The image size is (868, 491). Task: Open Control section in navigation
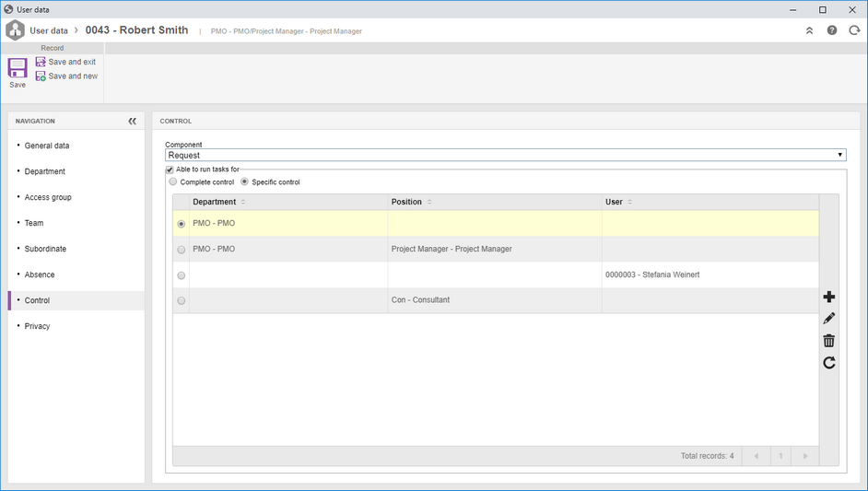pos(37,300)
